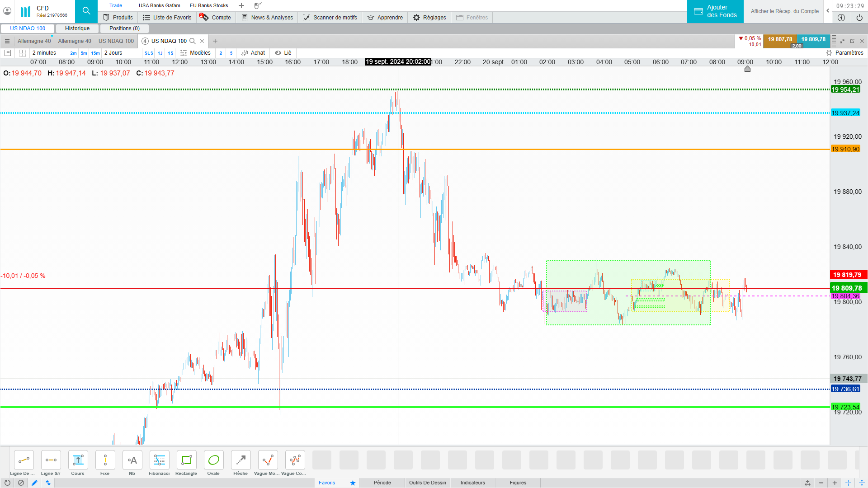The width and height of the screenshot is (868, 488).
Task: Select the Cours price level tool
Action: [78, 460]
